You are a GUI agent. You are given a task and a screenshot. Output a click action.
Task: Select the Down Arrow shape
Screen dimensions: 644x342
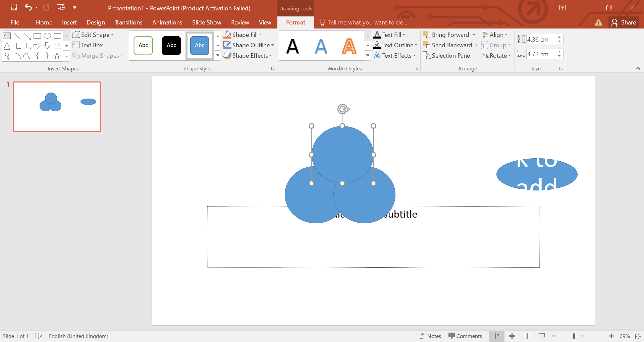tap(47, 46)
